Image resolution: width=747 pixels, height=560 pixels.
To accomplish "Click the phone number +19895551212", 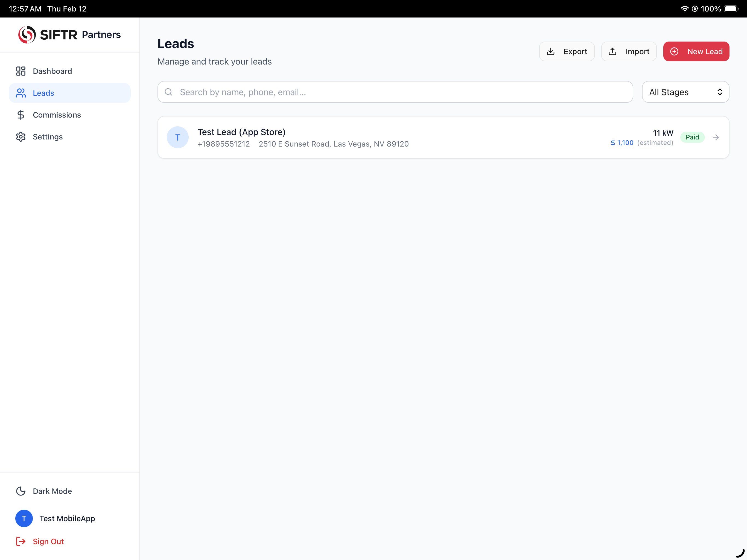I will [224, 144].
